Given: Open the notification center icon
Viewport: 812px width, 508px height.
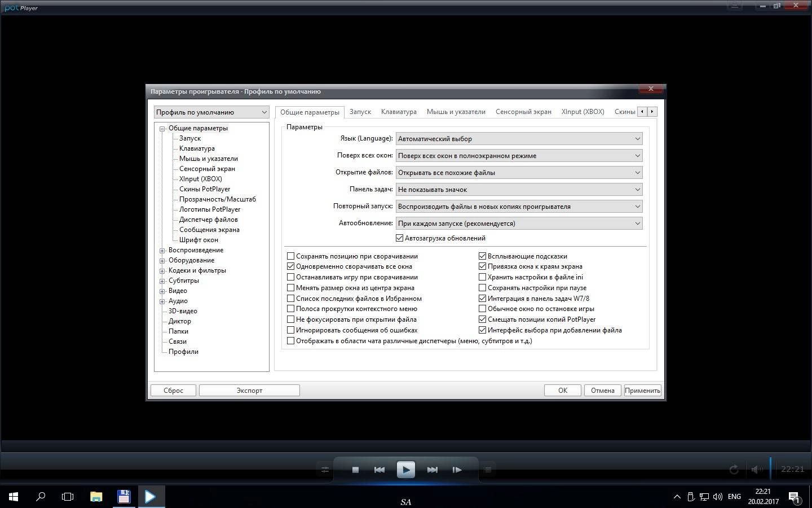Looking at the screenshot, I should click(x=795, y=497).
